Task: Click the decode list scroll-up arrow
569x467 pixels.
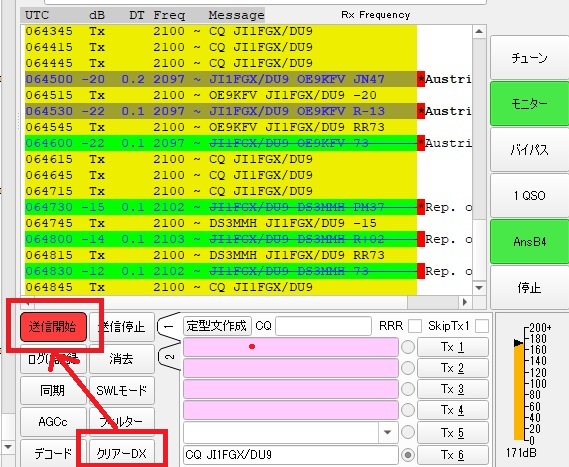Action: pyautogui.click(x=479, y=31)
